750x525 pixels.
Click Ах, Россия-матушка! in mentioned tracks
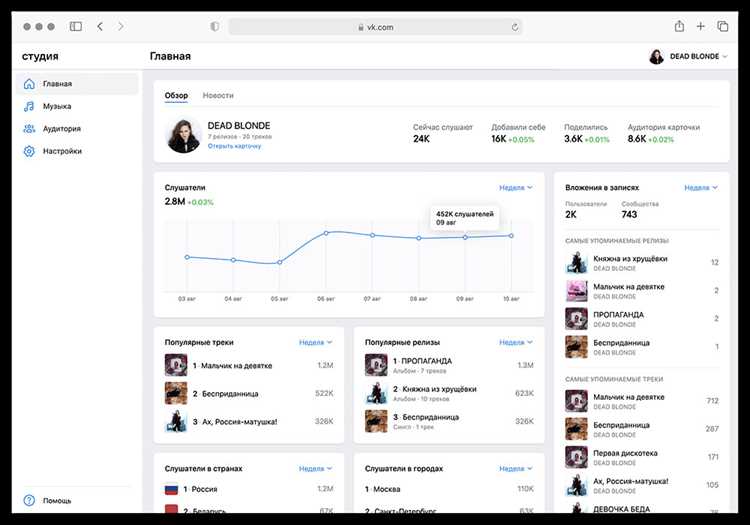pyautogui.click(x=630, y=481)
